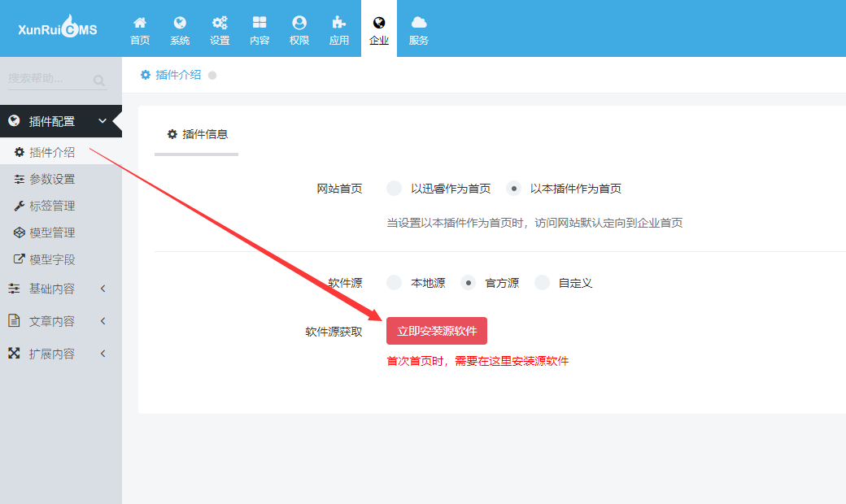Select radio 以本插件作为首页
The width and height of the screenshot is (846, 504).
tap(513, 188)
